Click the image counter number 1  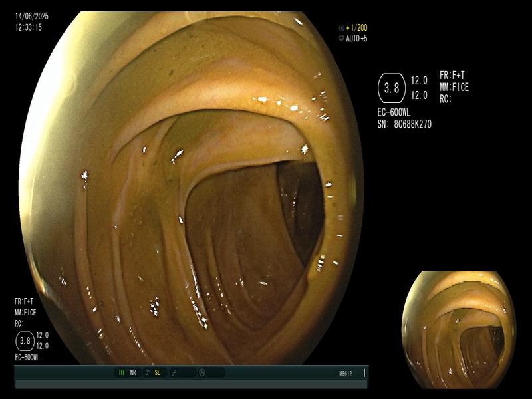point(364,373)
